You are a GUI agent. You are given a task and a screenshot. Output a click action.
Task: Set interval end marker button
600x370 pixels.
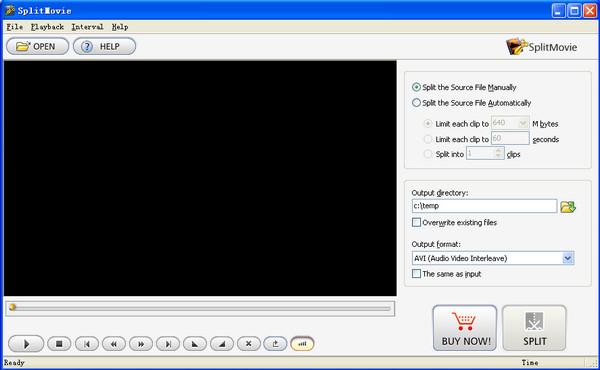(222, 344)
